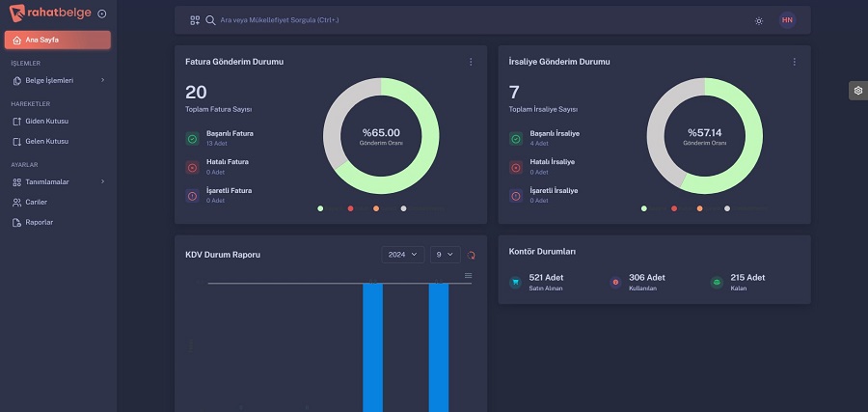Viewport: 868px width, 412px height.
Task: Open the KDV chart hamburger menu
Action: [x=469, y=276]
